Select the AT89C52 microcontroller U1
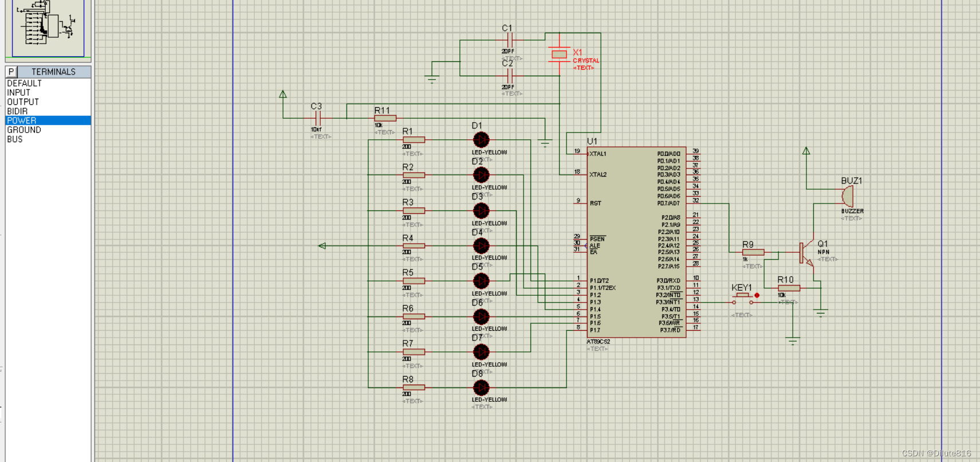The width and height of the screenshot is (980, 462). pyautogui.click(x=636, y=242)
